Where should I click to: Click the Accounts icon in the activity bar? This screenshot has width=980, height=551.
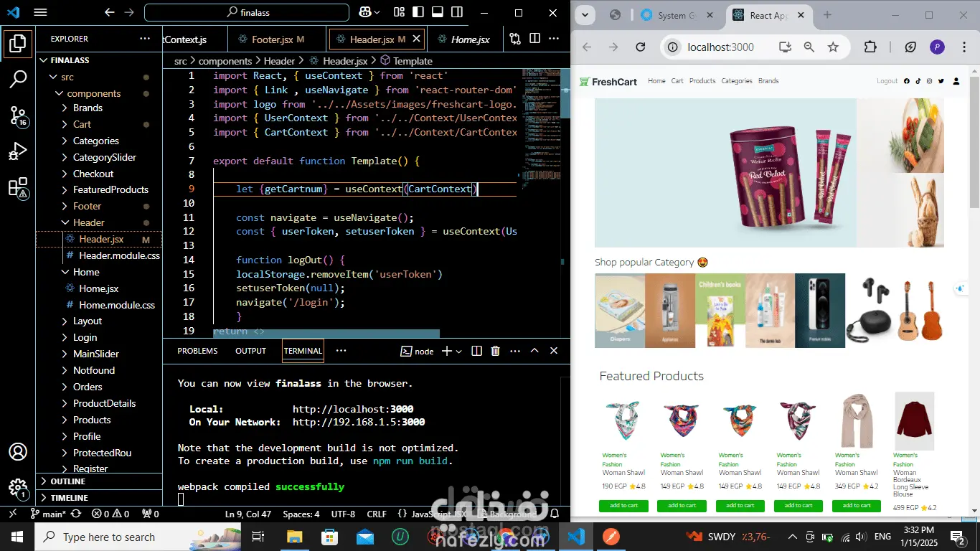point(18,452)
